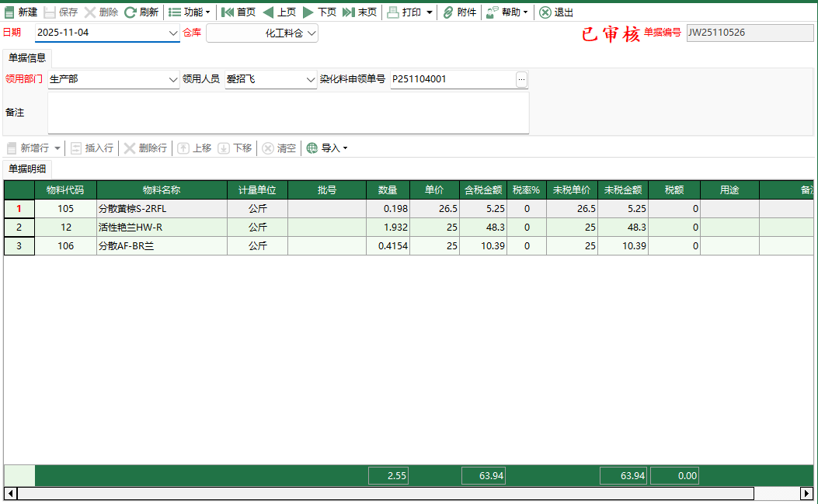
Task: Refresh the form using 刷新
Action: [140, 12]
